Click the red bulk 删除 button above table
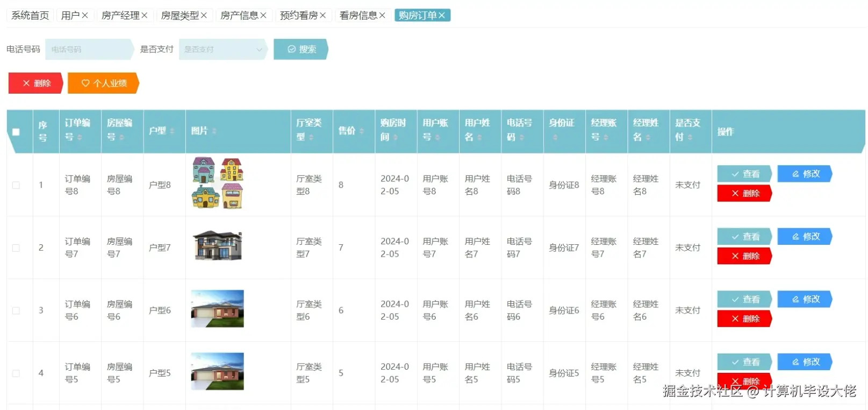 pyautogui.click(x=36, y=83)
